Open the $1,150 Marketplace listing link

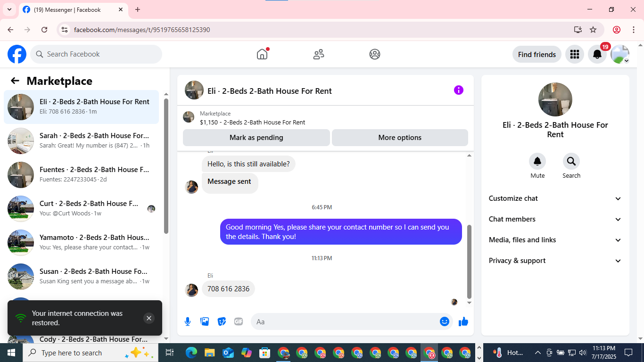pyautogui.click(x=252, y=122)
